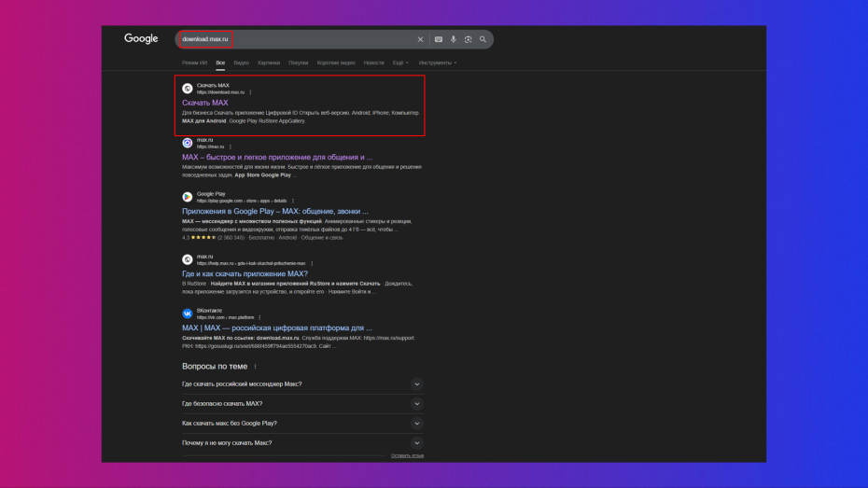
Task: Click the Оставить отзыв link
Action: tap(407, 456)
